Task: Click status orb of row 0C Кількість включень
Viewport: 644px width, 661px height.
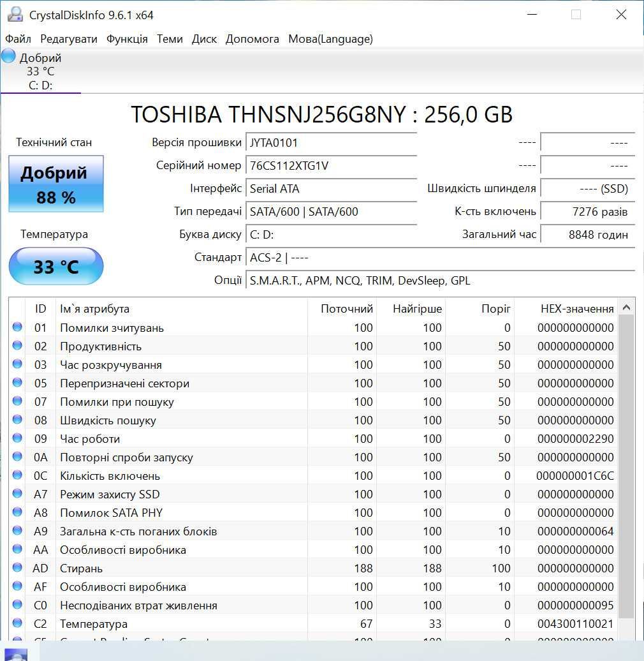Action: (x=17, y=475)
